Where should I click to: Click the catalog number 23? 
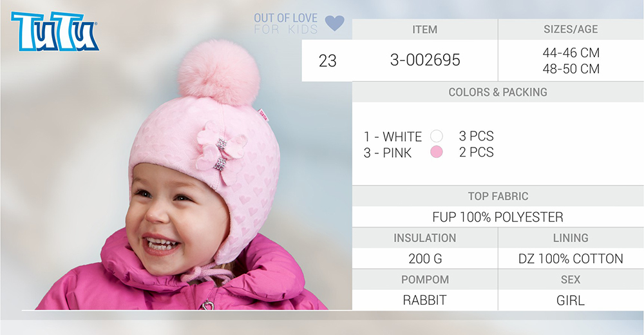(x=327, y=61)
